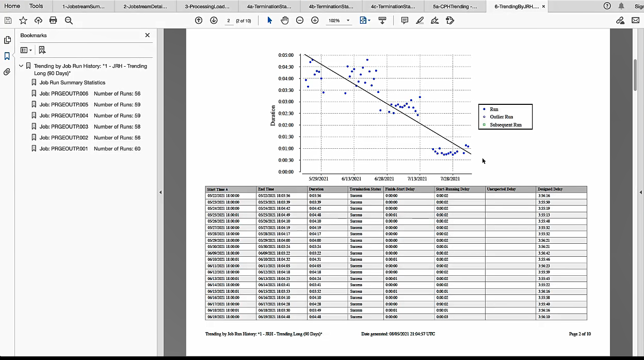Image resolution: width=644 pixels, height=360 pixels.
Task: Open the attachments paperclip panel
Action: click(x=7, y=72)
